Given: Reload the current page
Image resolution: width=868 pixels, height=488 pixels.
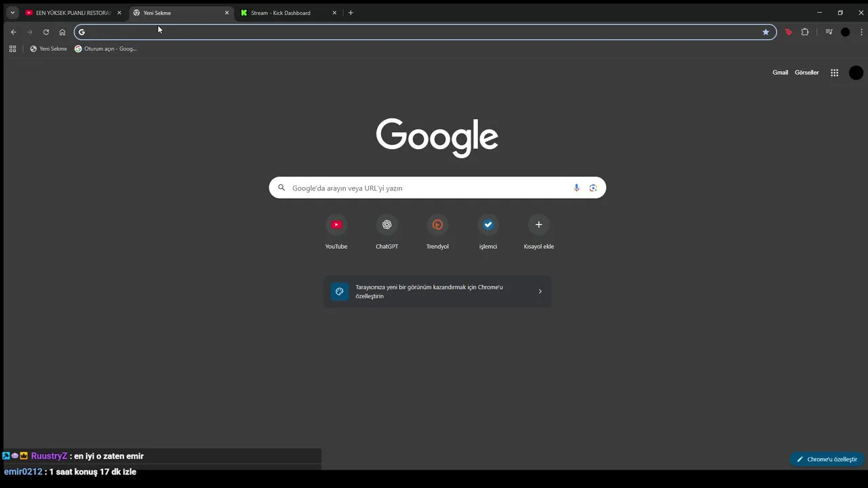Looking at the screenshot, I should tap(46, 32).
